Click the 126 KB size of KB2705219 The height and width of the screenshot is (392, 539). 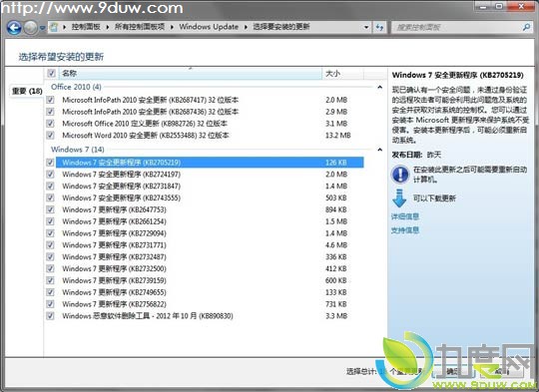[335, 163]
